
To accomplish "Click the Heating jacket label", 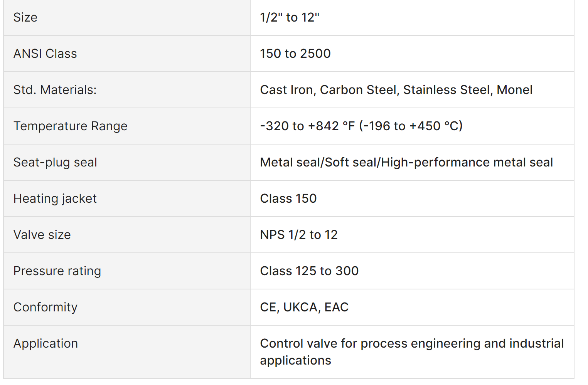I will (x=55, y=198).
